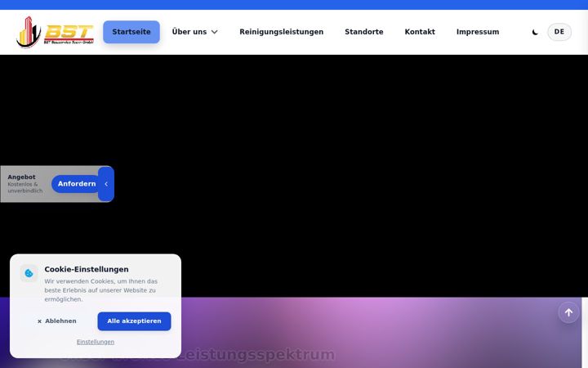Click the scroll-to-top arrow button
588x368 pixels.
(568, 312)
